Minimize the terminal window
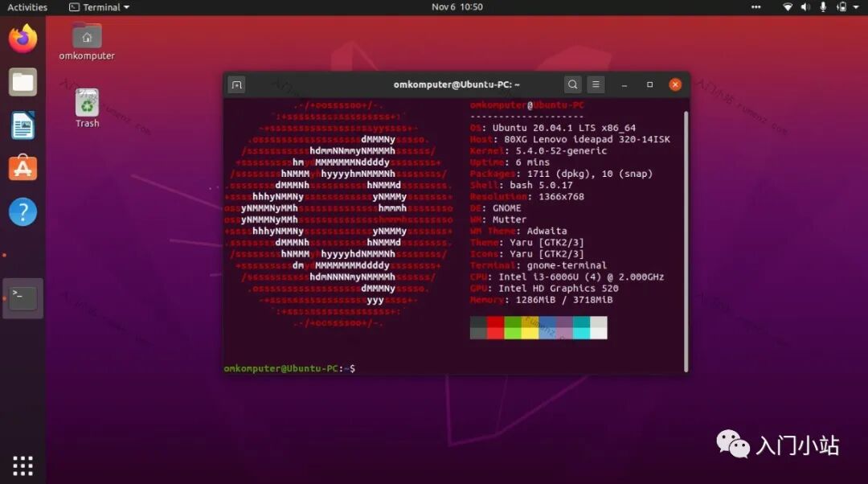Image resolution: width=868 pixels, height=484 pixels. pyautogui.click(x=624, y=84)
